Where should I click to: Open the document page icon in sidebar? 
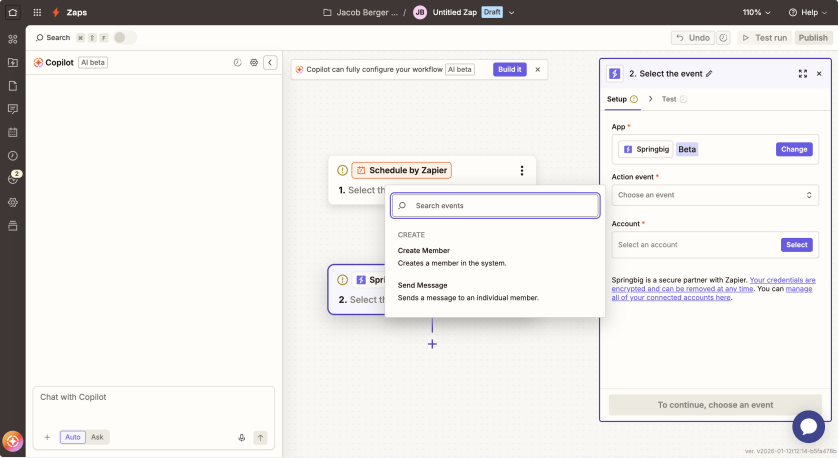(x=13, y=86)
